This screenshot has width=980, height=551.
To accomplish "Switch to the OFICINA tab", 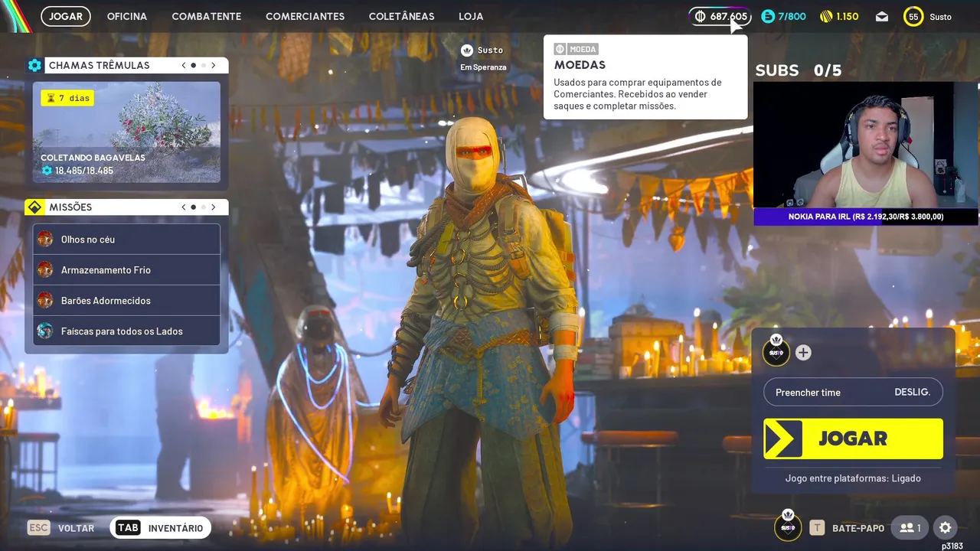I will (x=127, y=16).
